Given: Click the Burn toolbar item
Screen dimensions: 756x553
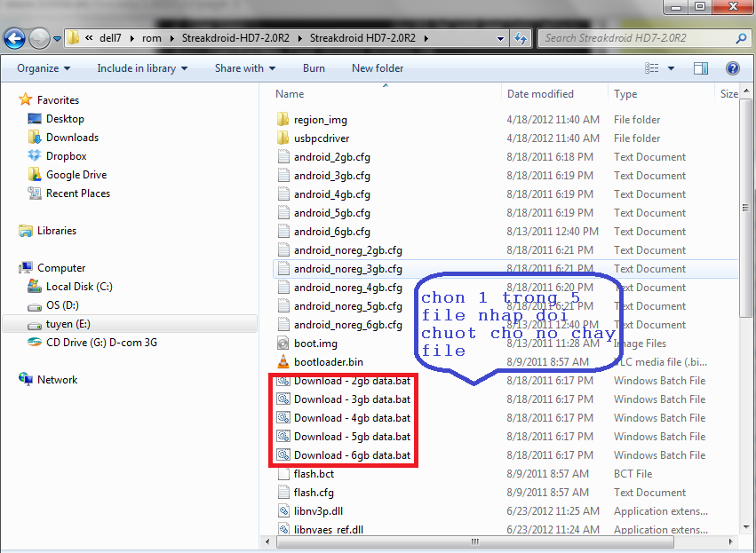Looking at the screenshot, I should click(x=314, y=68).
